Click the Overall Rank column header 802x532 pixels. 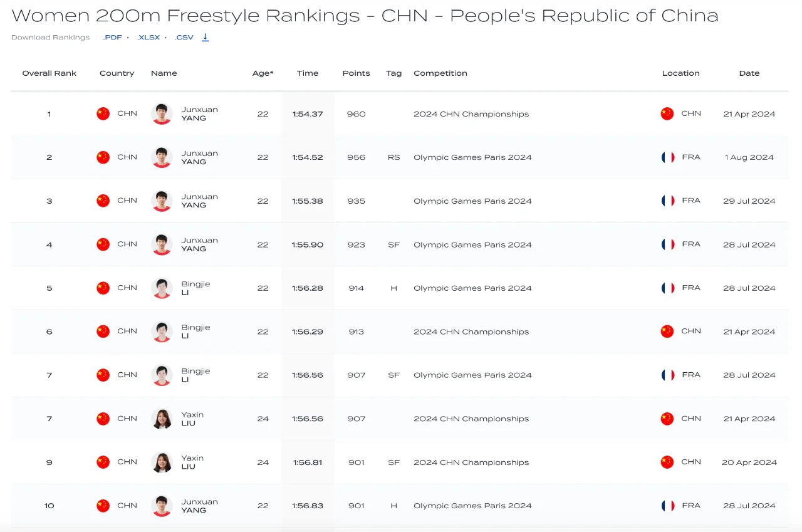[x=49, y=73]
